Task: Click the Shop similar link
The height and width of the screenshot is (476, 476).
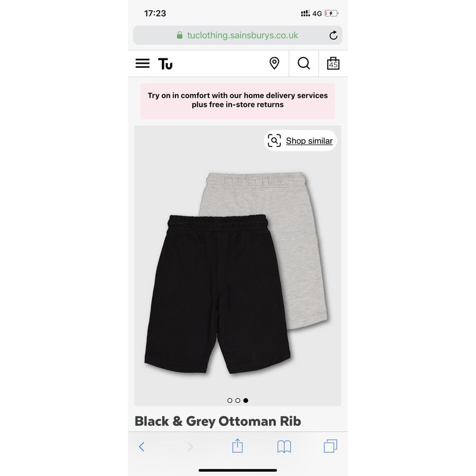Action: 309,141
